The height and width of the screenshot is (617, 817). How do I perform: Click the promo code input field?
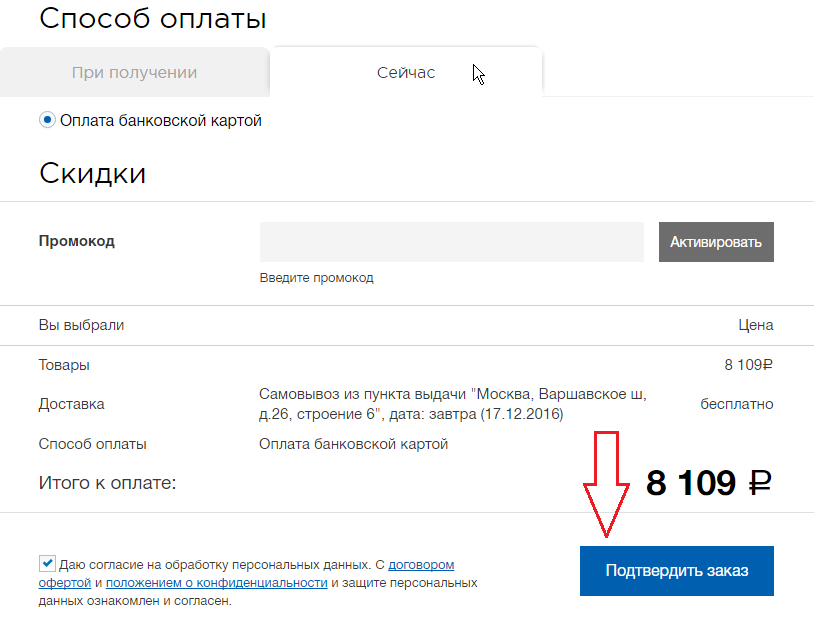451,242
